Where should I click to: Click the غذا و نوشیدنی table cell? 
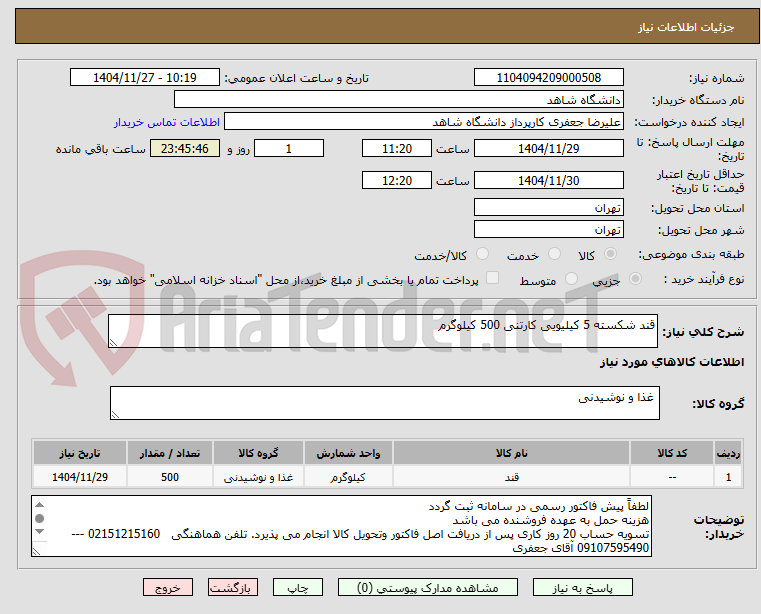[258, 477]
